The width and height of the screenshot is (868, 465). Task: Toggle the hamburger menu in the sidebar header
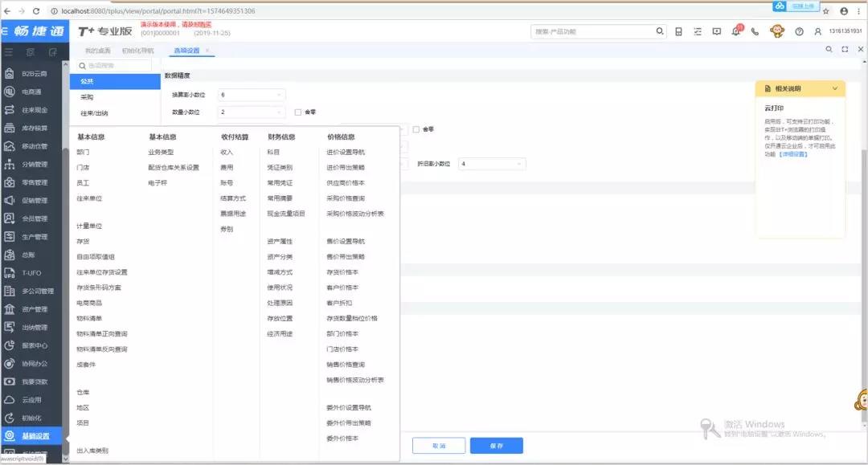tap(9, 52)
